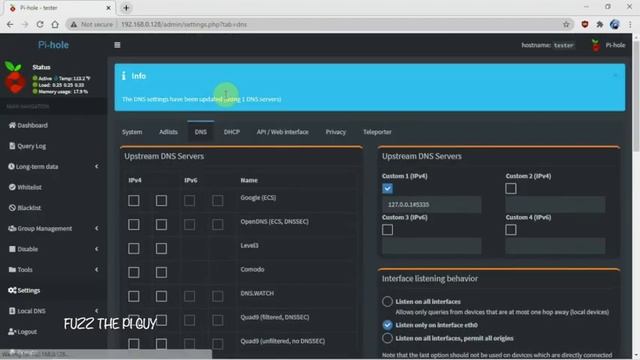This screenshot has height=360, width=640.
Task: Click into Custom 4 (IPv6) input field
Action: [555, 246]
